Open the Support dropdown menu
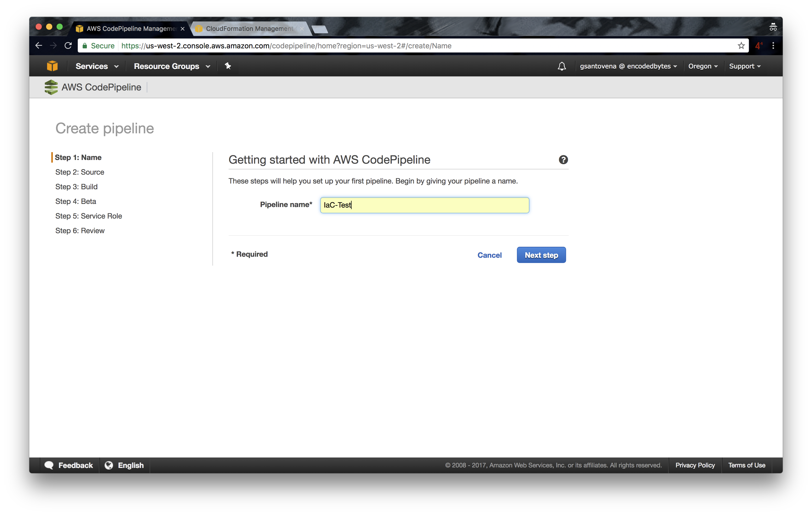 point(745,66)
